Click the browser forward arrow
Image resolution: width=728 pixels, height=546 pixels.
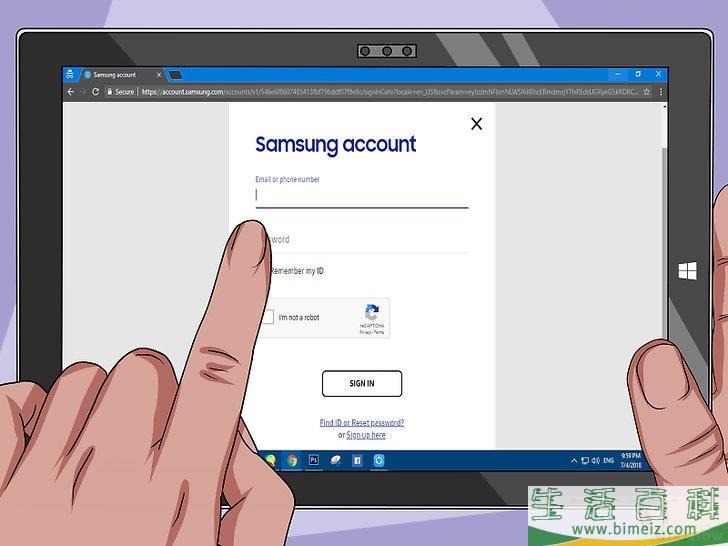click(83, 92)
